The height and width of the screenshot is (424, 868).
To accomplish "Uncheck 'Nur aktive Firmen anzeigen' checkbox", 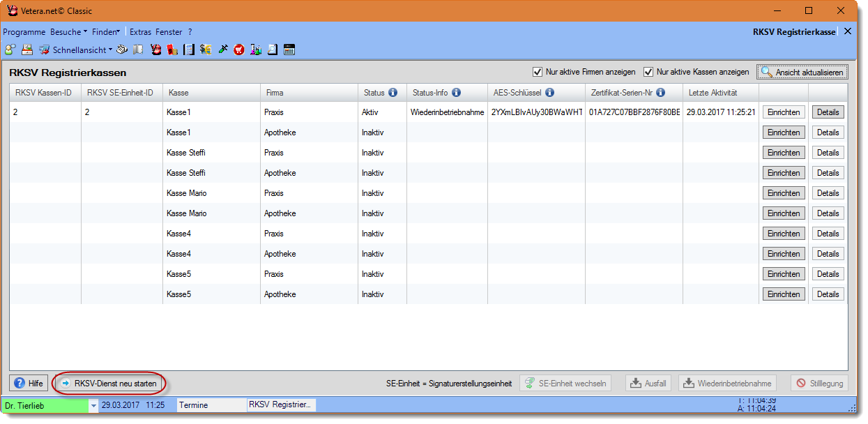I will point(537,72).
